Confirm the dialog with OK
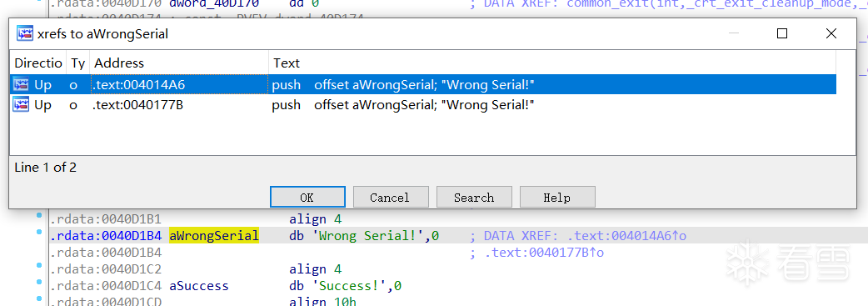Screen dimensions: 868x306 pos(307,198)
